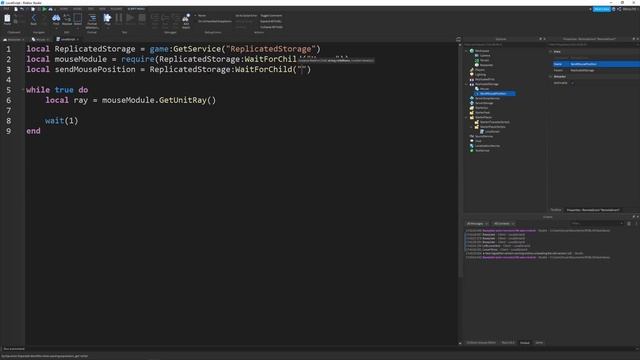Collapse the Behavior section in Properties
Viewport: 640px width, 360px height.
[551, 76]
